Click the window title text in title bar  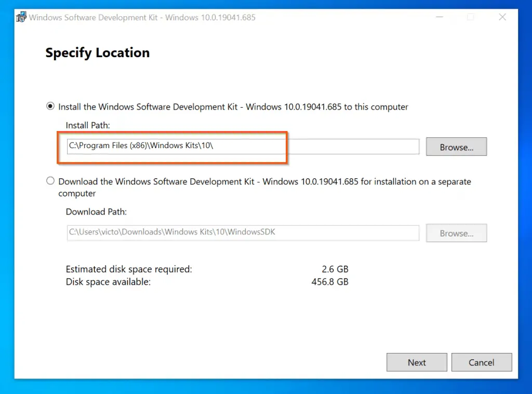click(x=142, y=17)
